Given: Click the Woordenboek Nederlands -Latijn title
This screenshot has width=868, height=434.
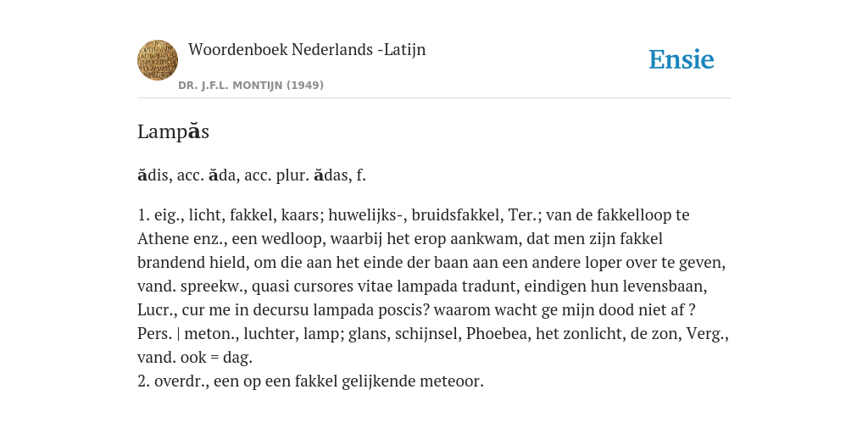Looking at the screenshot, I should click(307, 50).
